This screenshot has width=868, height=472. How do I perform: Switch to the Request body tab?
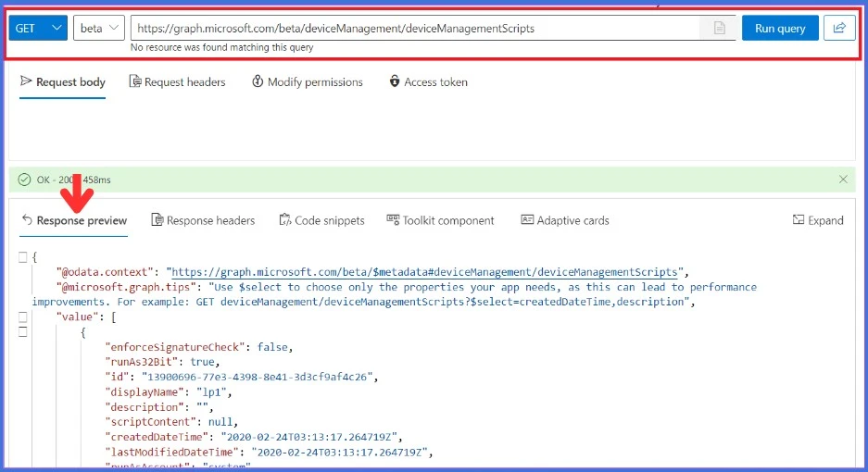tap(63, 81)
